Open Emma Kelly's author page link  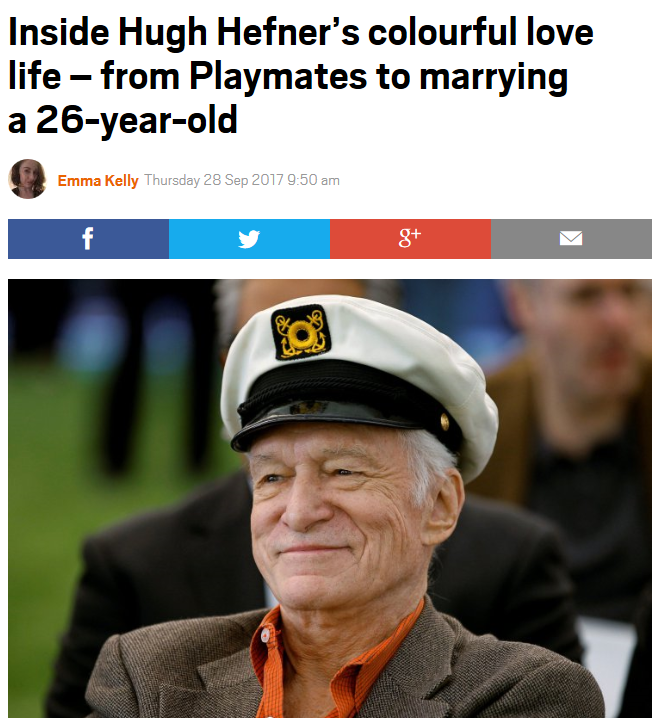(x=98, y=180)
